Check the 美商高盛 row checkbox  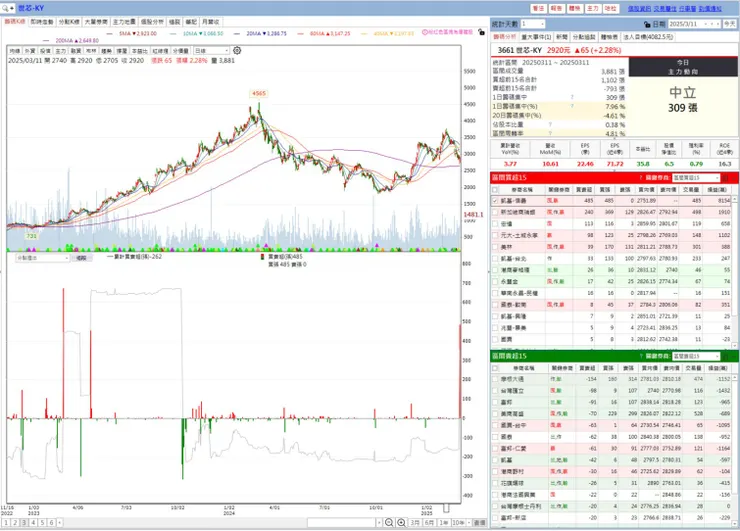[495, 414]
